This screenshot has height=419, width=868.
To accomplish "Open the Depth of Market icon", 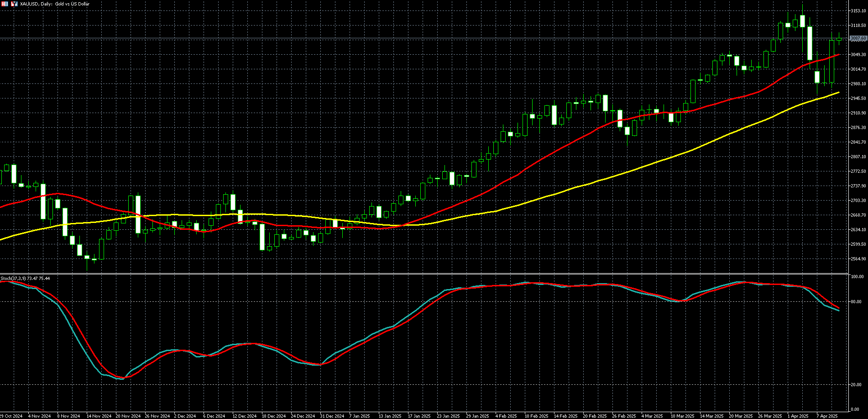I will tap(5, 4).
